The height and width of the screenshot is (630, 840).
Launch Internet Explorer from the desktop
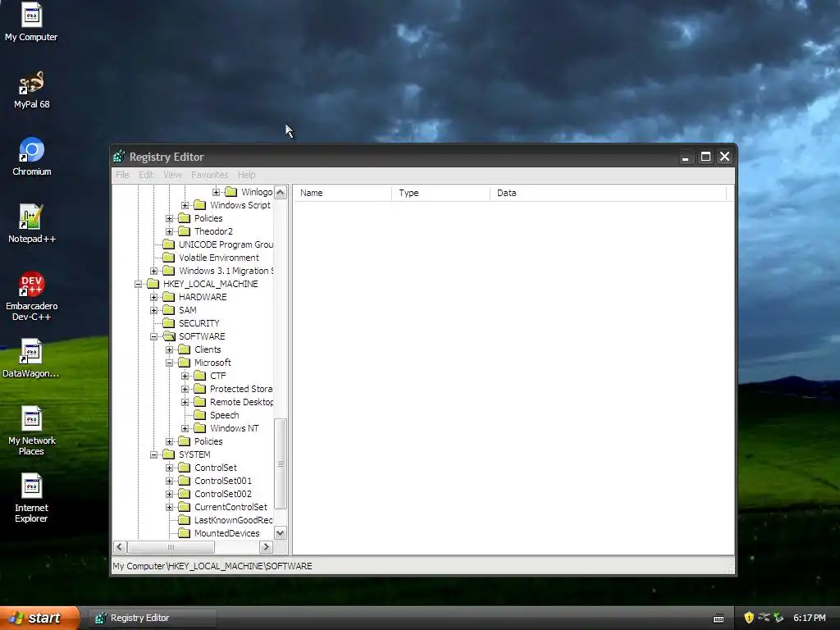(x=31, y=499)
